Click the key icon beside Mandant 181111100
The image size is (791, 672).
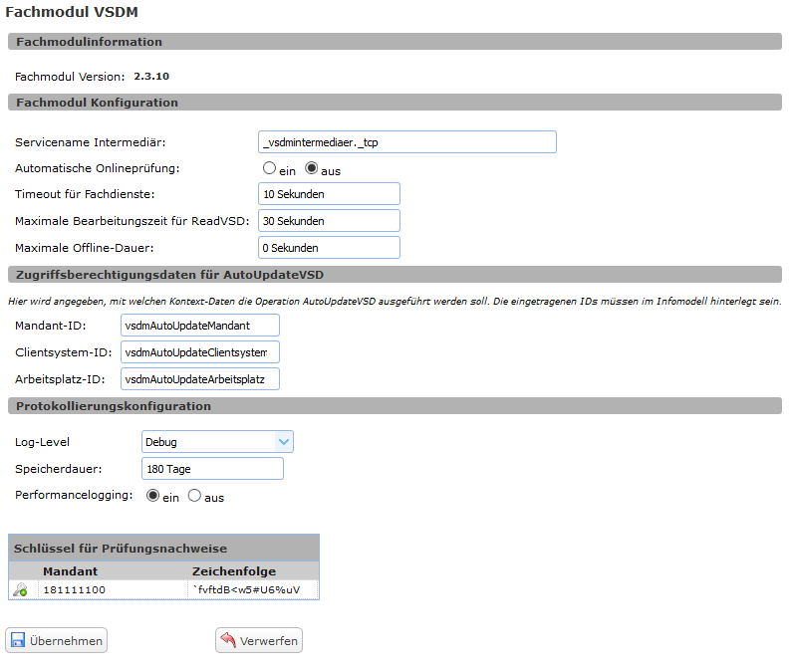(x=20, y=590)
